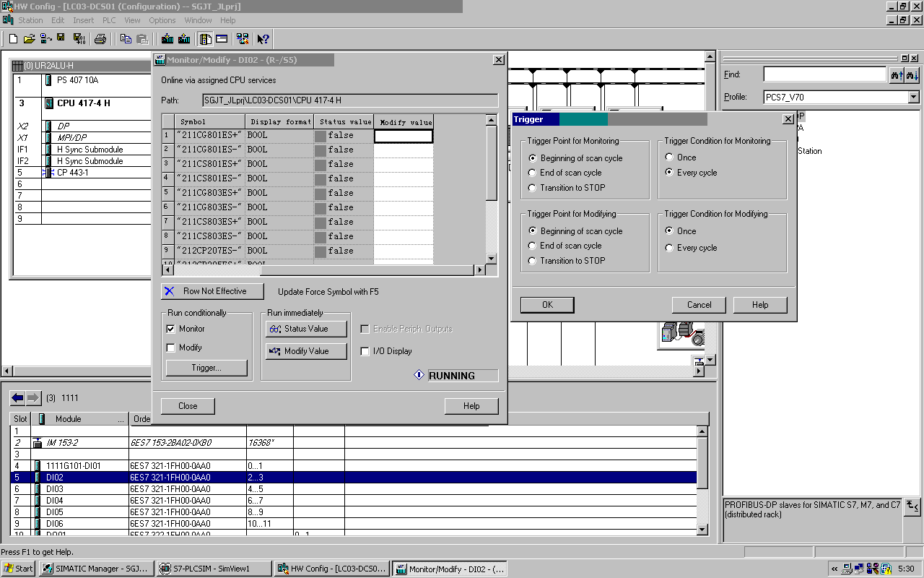Click the Address Overview toolbar icon
924x578 pixels.
222,39
